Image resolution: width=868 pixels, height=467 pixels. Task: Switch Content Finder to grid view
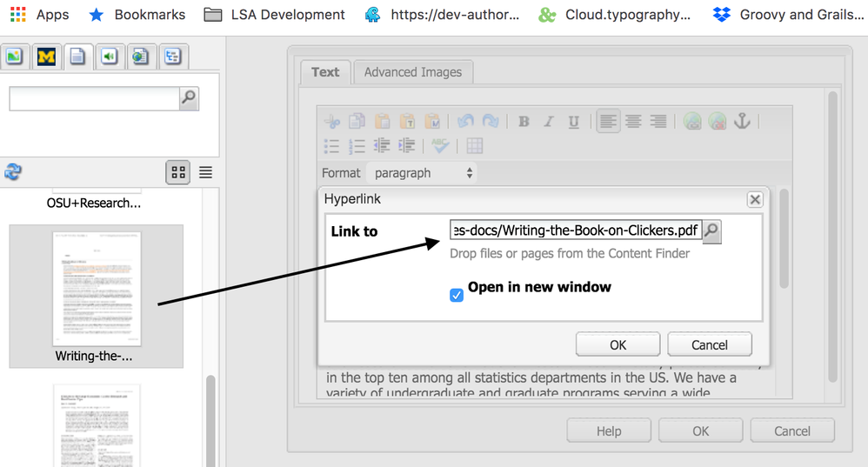(x=178, y=172)
